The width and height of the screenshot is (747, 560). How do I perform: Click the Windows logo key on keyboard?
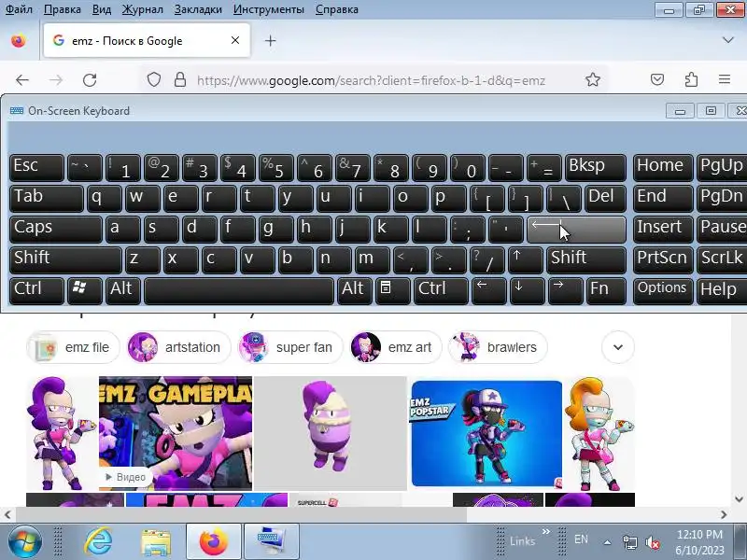point(84,291)
